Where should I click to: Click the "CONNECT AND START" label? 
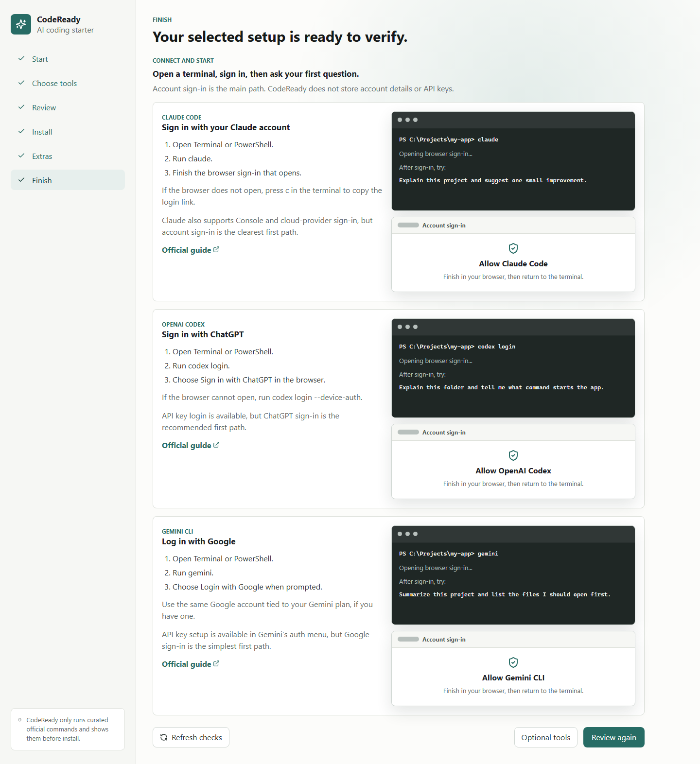tap(183, 61)
